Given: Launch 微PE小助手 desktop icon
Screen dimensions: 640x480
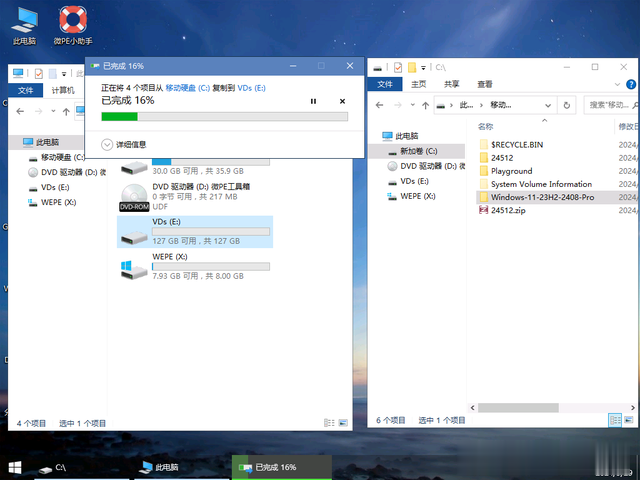Looking at the screenshot, I should tap(73, 25).
